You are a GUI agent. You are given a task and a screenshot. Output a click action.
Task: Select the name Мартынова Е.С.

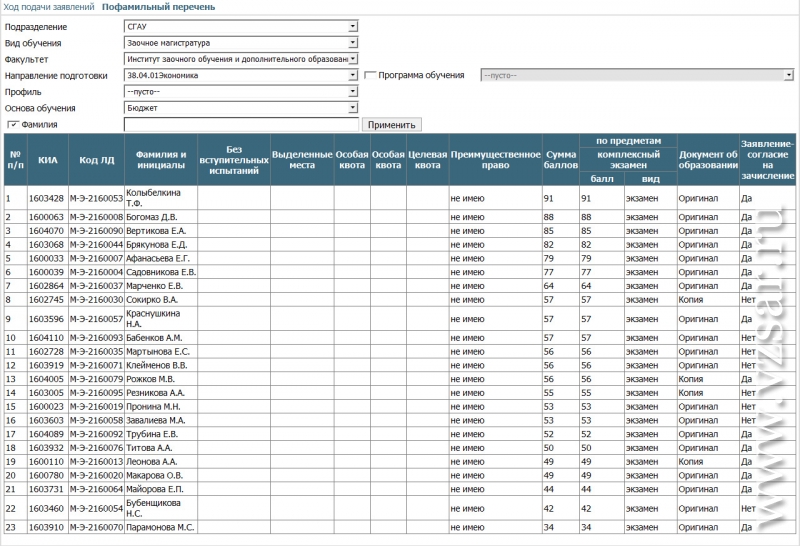pyautogui.click(x=158, y=352)
